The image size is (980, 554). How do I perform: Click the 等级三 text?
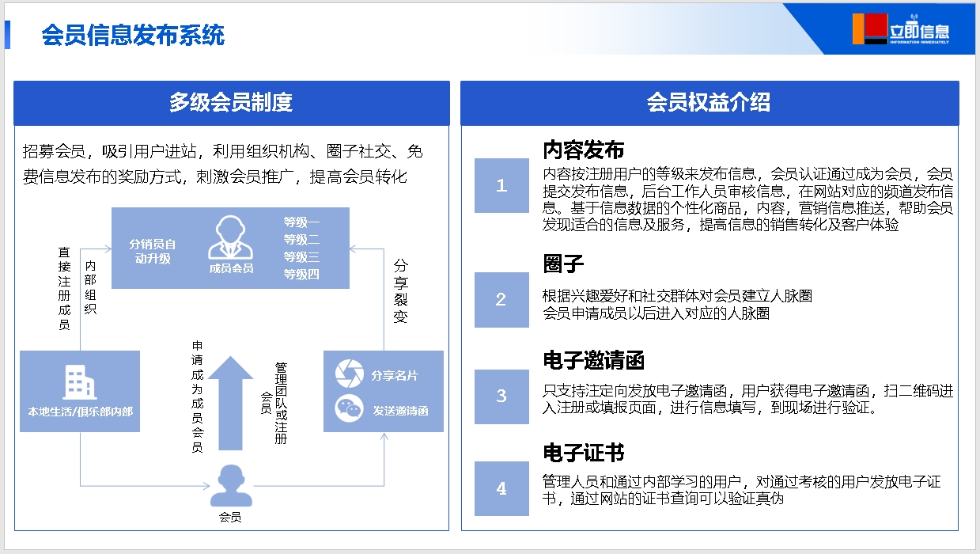[301, 257]
